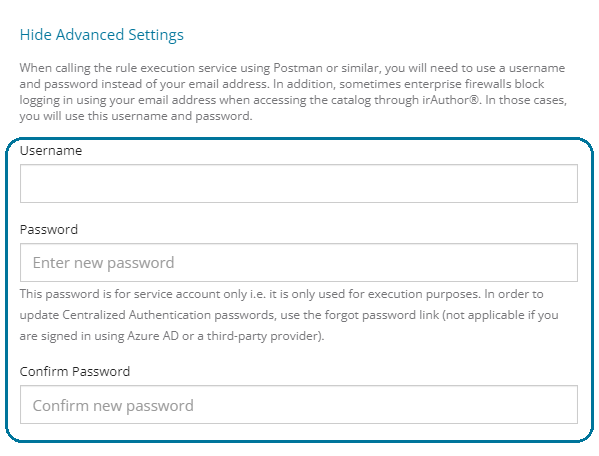Activate the 'Confirm new password' input box
The image size is (599, 456).
pyautogui.click(x=299, y=404)
